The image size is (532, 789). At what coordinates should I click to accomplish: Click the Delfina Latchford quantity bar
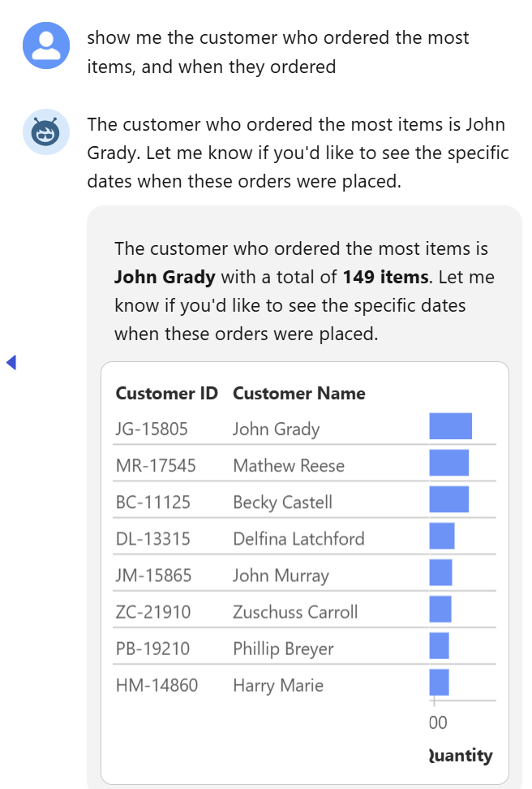tap(442, 536)
